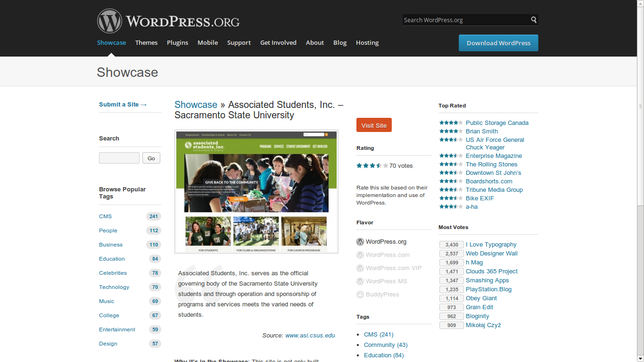Click the star rating beside Public Storage Canada
This screenshot has width=644, height=362.
451,123
